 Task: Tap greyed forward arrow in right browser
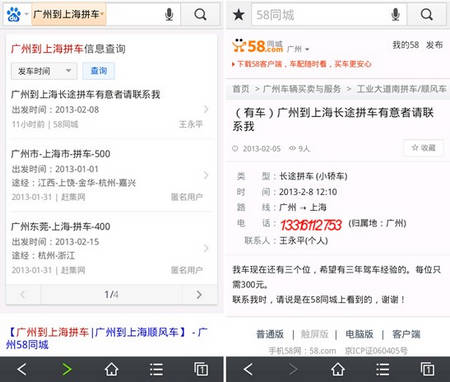(x=293, y=369)
